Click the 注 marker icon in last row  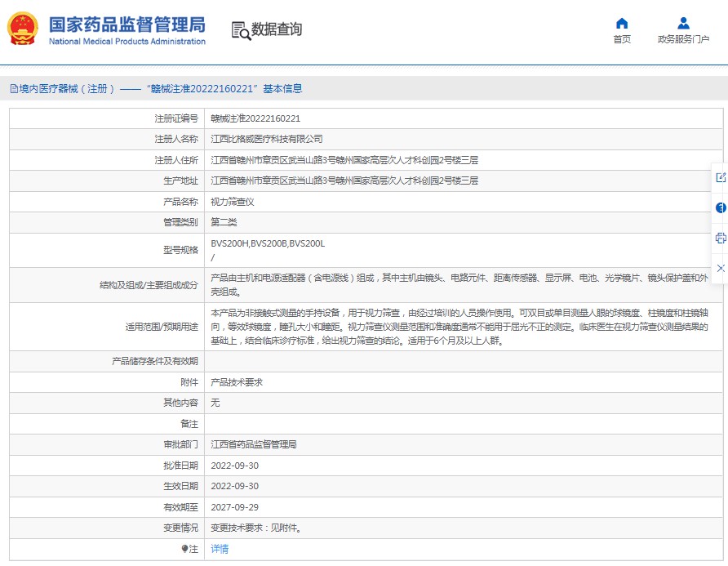point(185,549)
